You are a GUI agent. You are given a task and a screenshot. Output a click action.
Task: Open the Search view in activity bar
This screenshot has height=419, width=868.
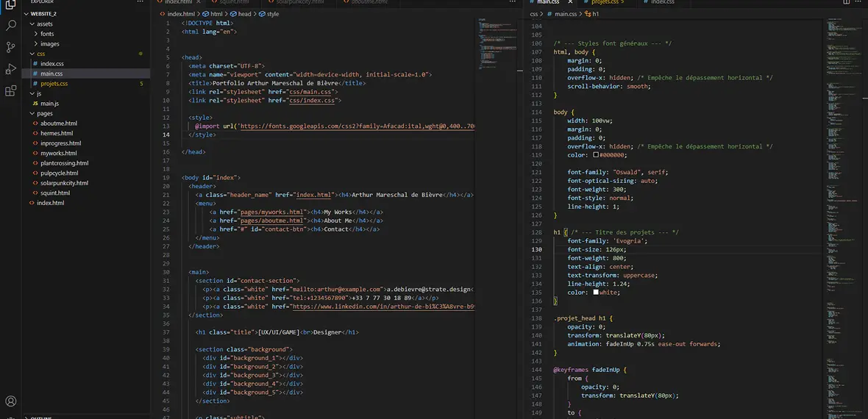[x=11, y=25]
